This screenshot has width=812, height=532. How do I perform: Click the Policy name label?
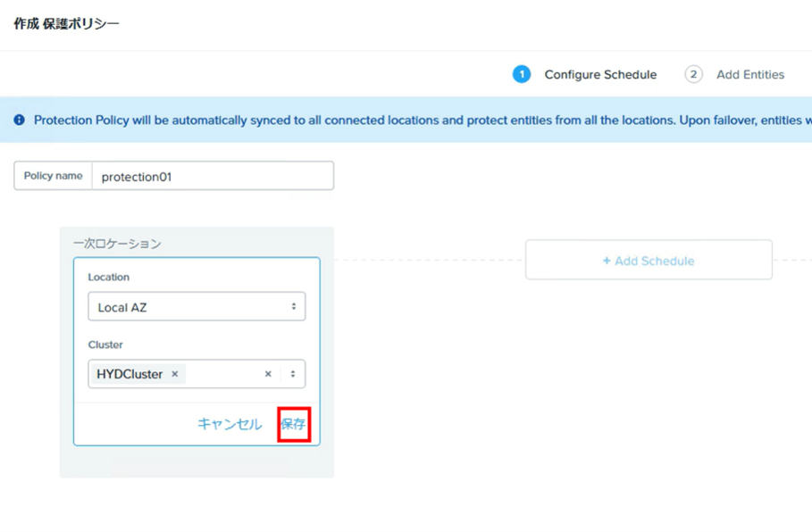[54, 176]
